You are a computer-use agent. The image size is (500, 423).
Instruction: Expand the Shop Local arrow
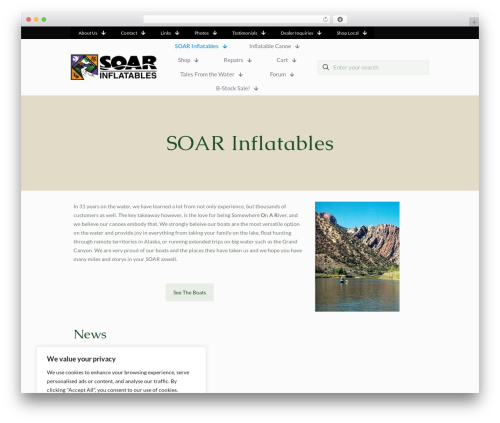coord(365,33)
